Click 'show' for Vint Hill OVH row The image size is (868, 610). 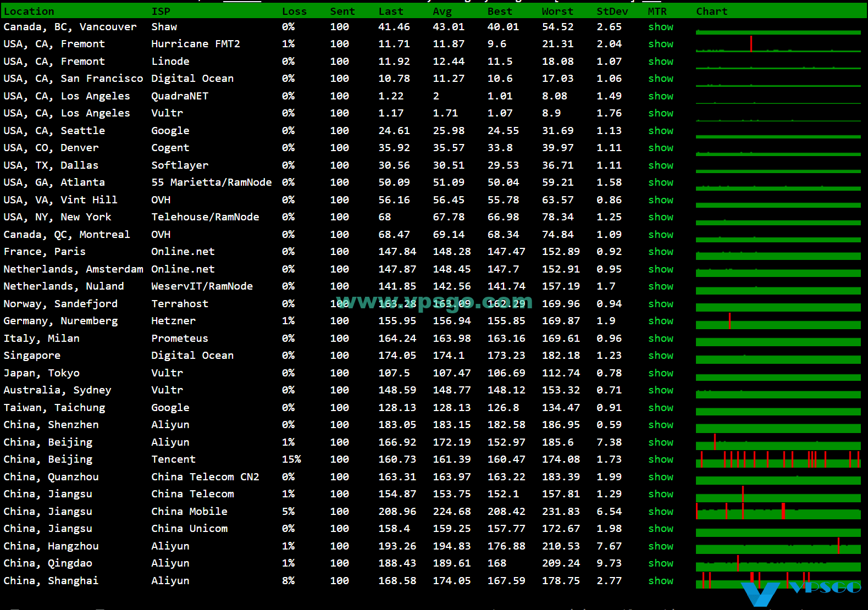tap(660, 200)
